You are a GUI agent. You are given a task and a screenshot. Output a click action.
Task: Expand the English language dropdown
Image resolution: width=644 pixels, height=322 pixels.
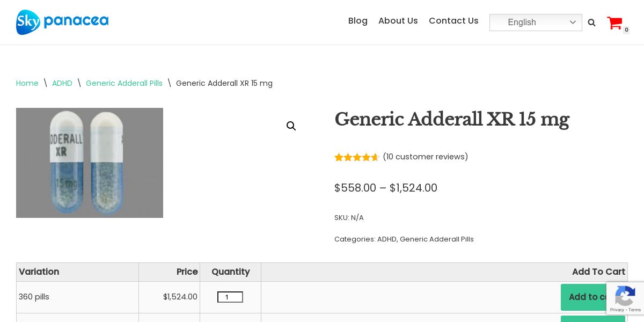pos(536,23)
